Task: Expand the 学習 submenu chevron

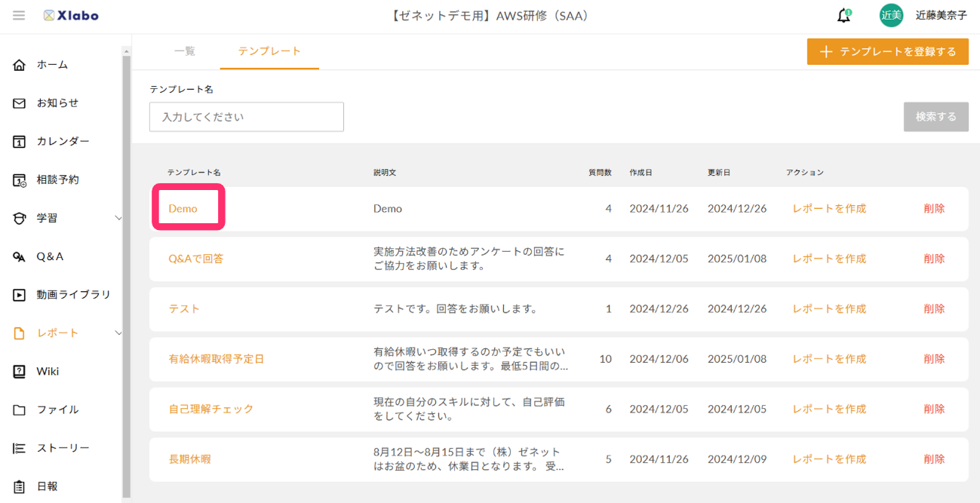Action: click(x=118, y=218)
